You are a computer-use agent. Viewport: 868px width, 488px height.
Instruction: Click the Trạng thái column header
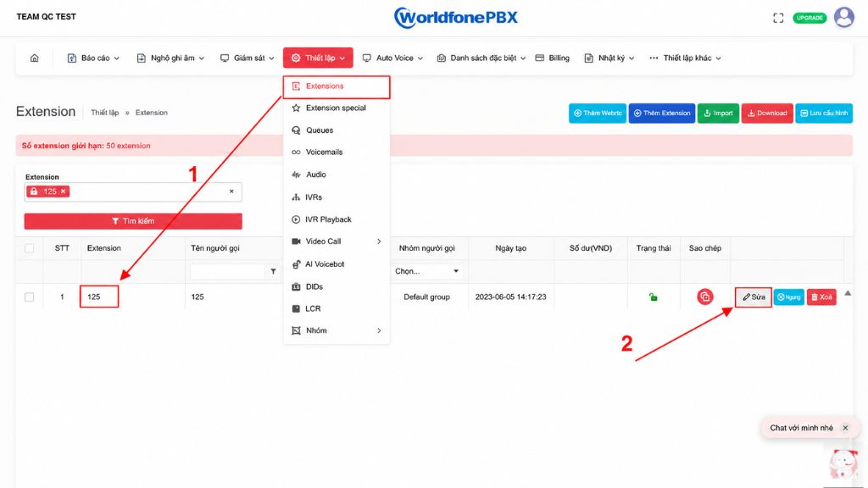pyautogui.click(x=654, y=248)
